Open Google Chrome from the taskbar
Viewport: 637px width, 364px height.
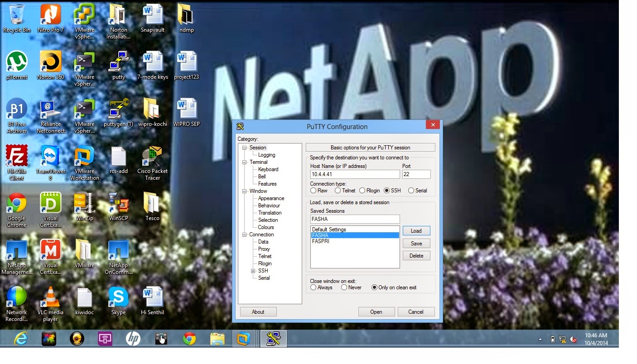189,338
